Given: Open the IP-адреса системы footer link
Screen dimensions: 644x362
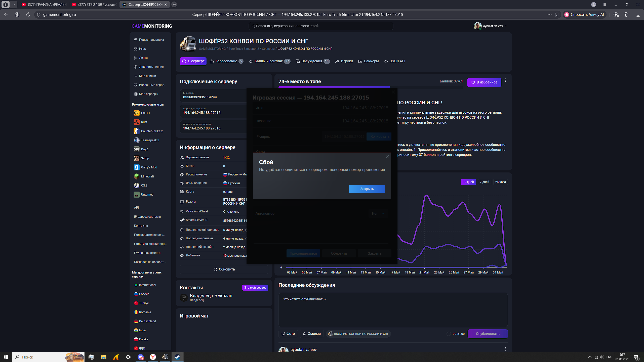Looking at the screenshot, I should (x=147, y=217).
